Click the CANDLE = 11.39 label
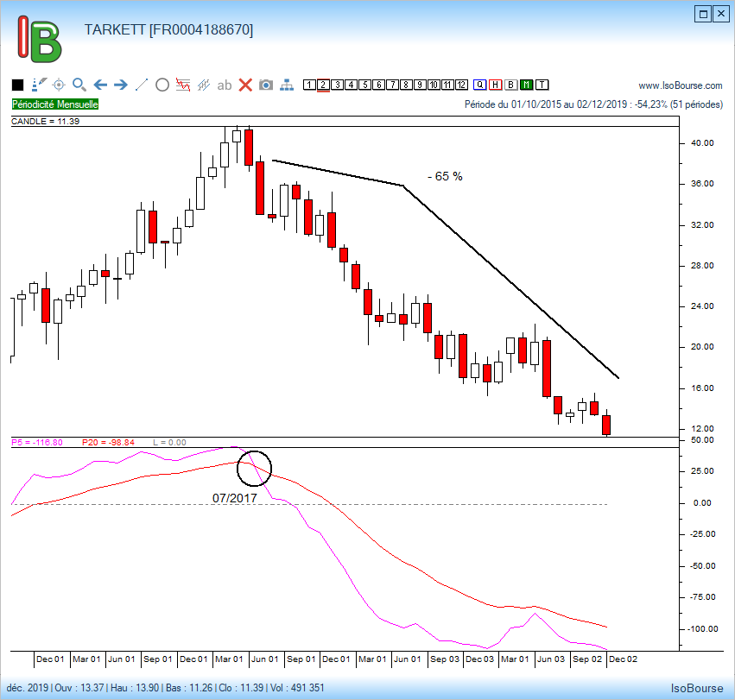Viewport: 735px width, 700px height. click(x=46, y=122)
